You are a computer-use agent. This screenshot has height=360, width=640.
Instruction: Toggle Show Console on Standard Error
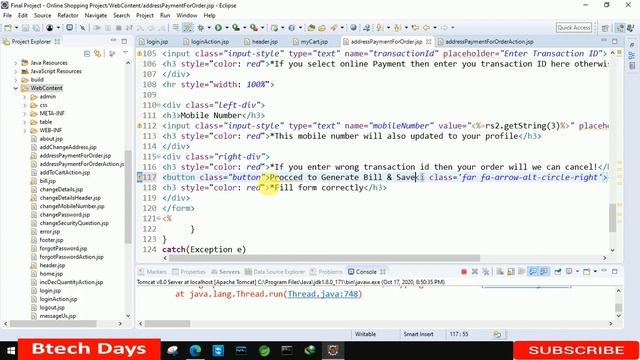[544, 271]
